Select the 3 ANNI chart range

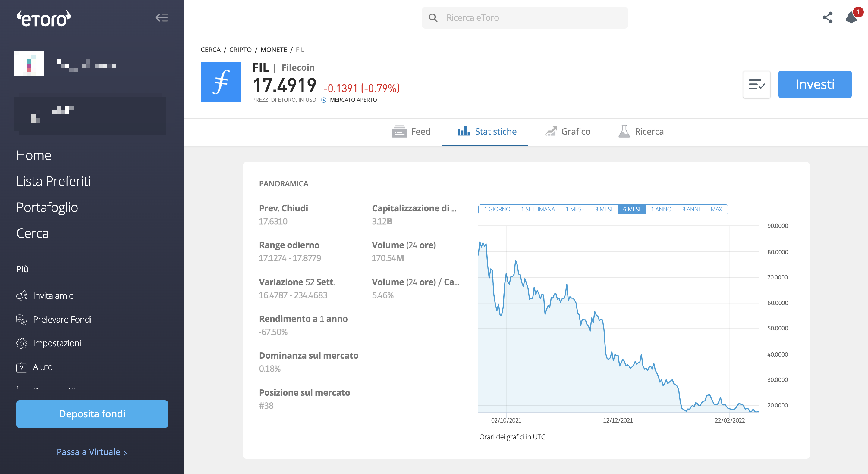pos(691,209)
